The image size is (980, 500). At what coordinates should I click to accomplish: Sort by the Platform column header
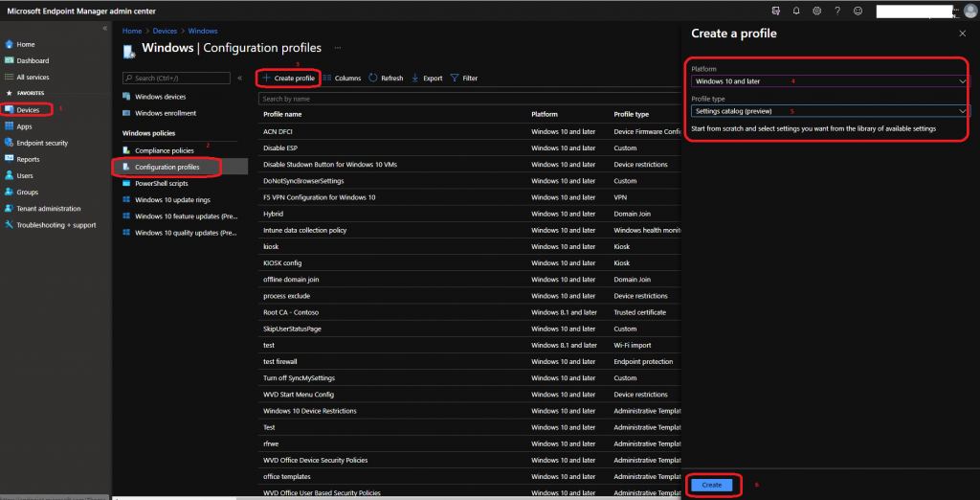coord(545,115)
